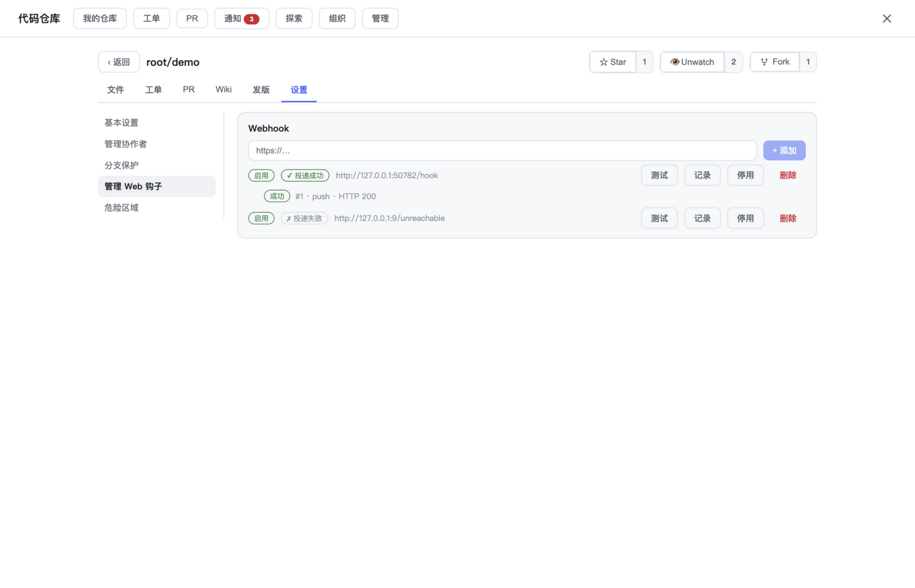
Task: Switch to the 文件 repository tab
Action: pos(116,90)
